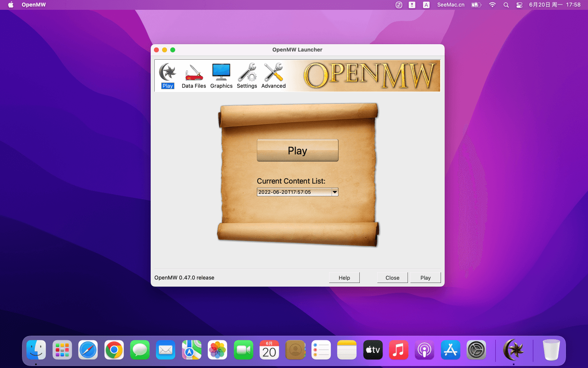The image size is (588, 368).
Task: Open Reminders from the Dock
Action: tap(321, 350)
